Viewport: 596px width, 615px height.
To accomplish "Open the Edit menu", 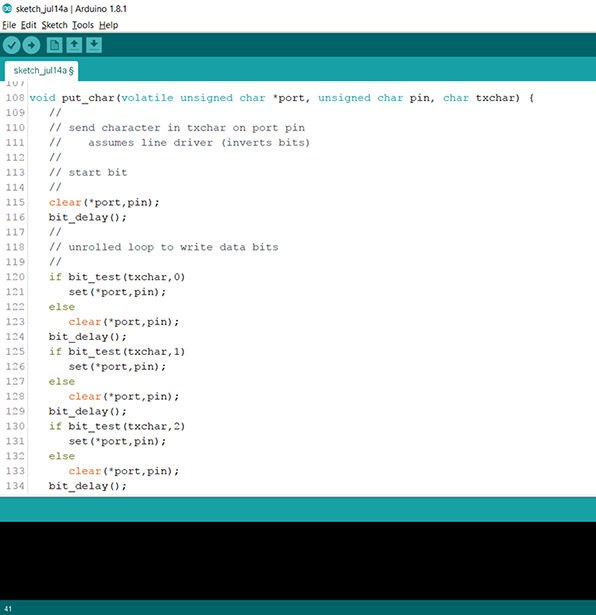I will click(29, 25).
